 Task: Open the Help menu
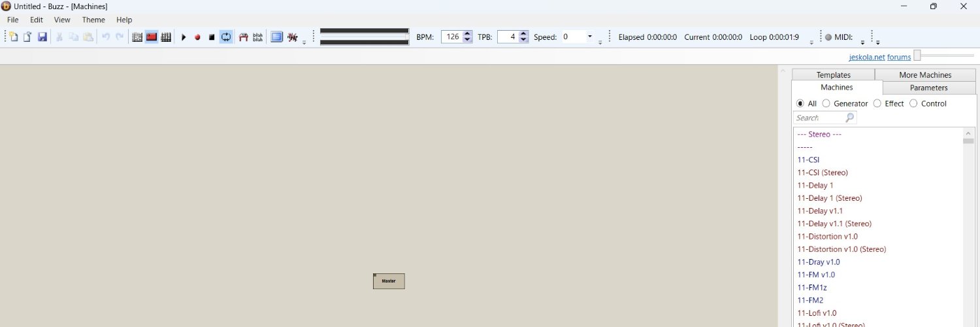coord(124,20)
